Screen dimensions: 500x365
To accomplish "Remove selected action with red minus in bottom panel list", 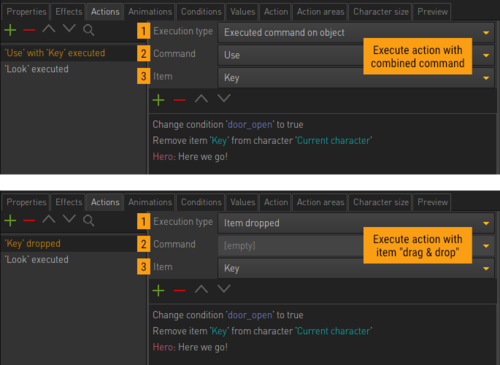I will click(x=29, y=220).
